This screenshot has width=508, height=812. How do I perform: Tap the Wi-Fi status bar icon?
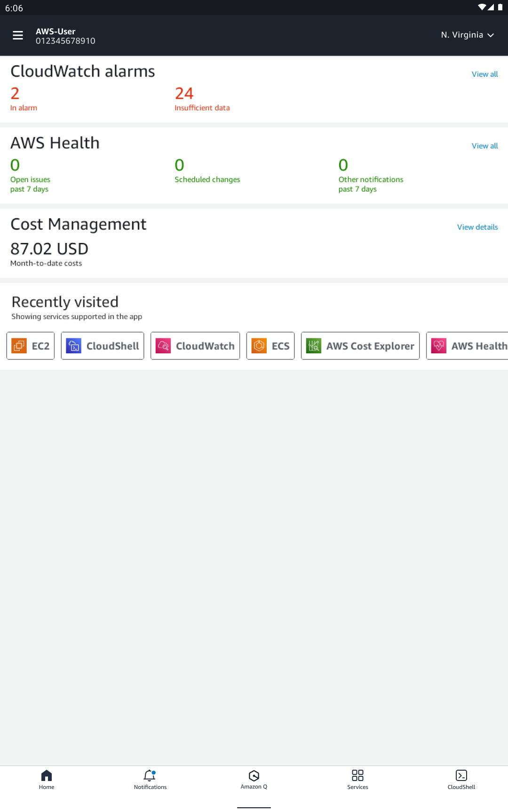(x=482, y=7)
